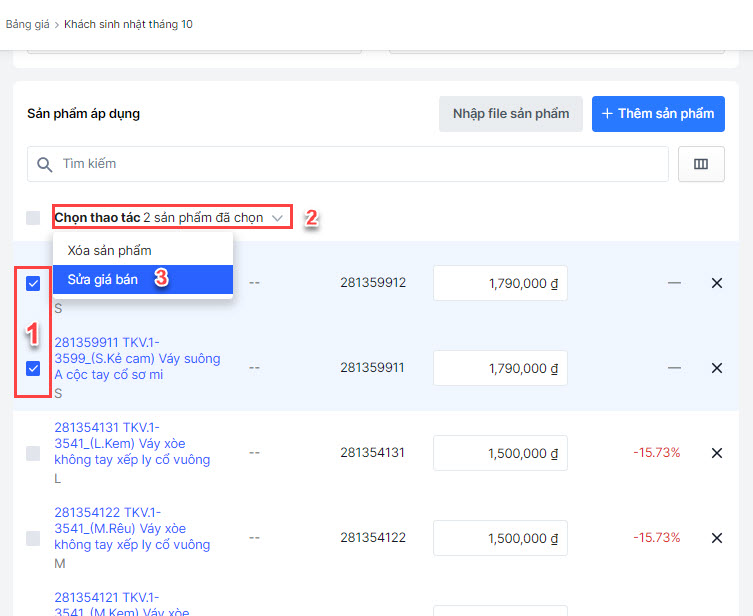Choose Sửa giá bán from menu

(143, 279)
